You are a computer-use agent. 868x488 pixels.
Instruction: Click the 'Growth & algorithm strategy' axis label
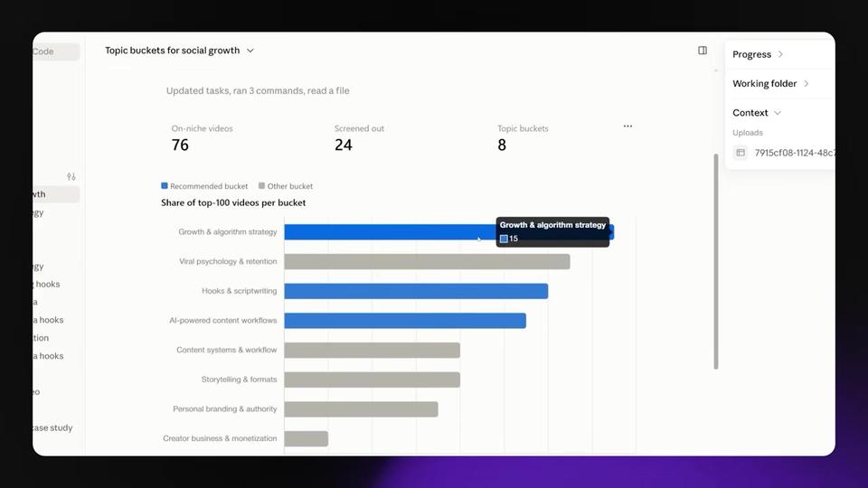(228, 232)
